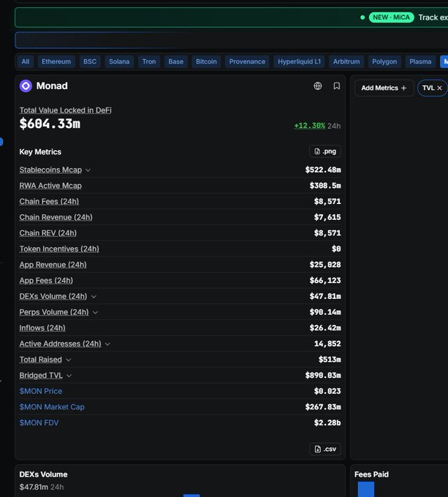Switch to the Base chain tab
This screenshot has width=448, height=497.
176,61
